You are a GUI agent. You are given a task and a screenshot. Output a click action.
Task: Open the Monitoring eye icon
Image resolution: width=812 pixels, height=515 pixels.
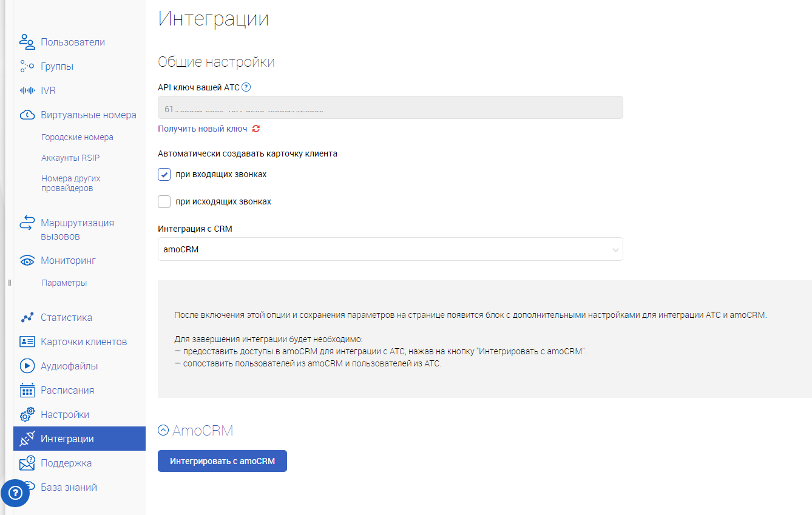[x=27, y=261]
